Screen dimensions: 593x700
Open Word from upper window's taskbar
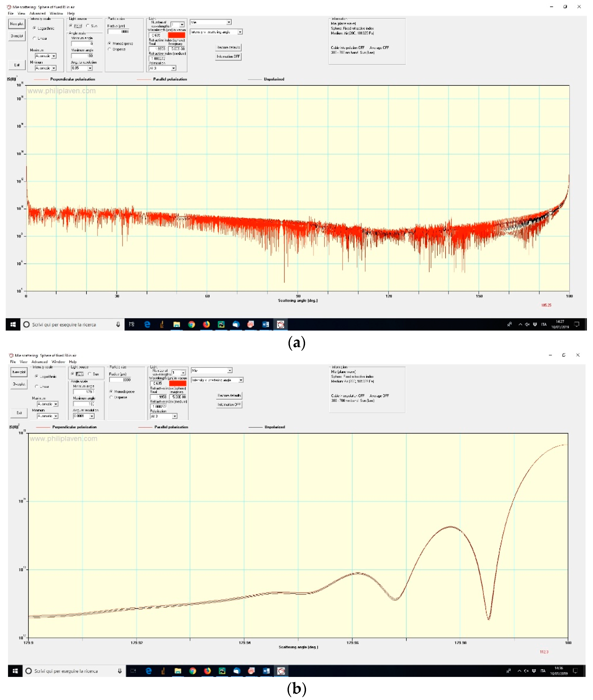click(266, 324)
